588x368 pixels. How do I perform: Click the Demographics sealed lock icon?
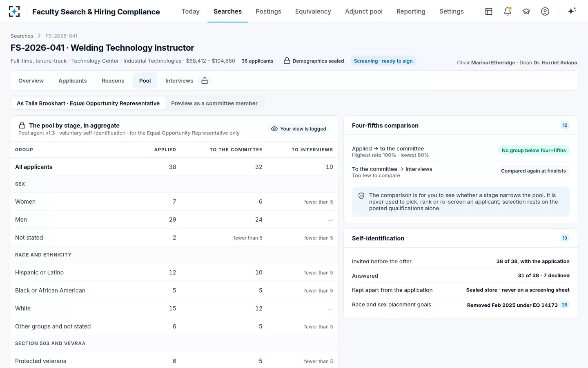click(x=287, y=61)
